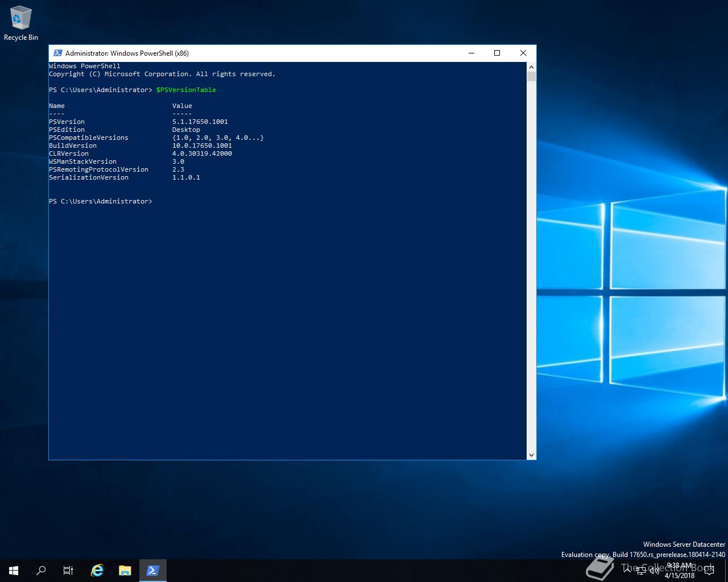Select the PowerShell taskbar button
The image size is (728, 582).
pyautogui.click(x=152, y=571)
